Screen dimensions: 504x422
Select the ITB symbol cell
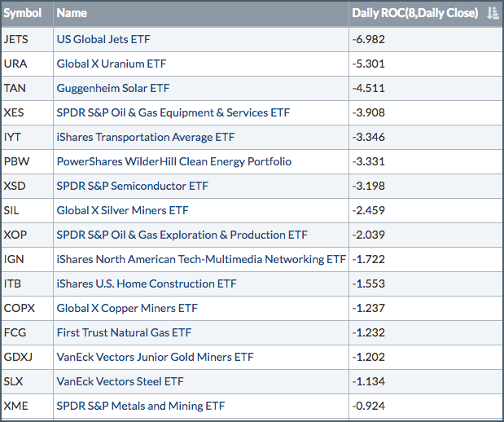pyautogui.click(x=13, y=284)
